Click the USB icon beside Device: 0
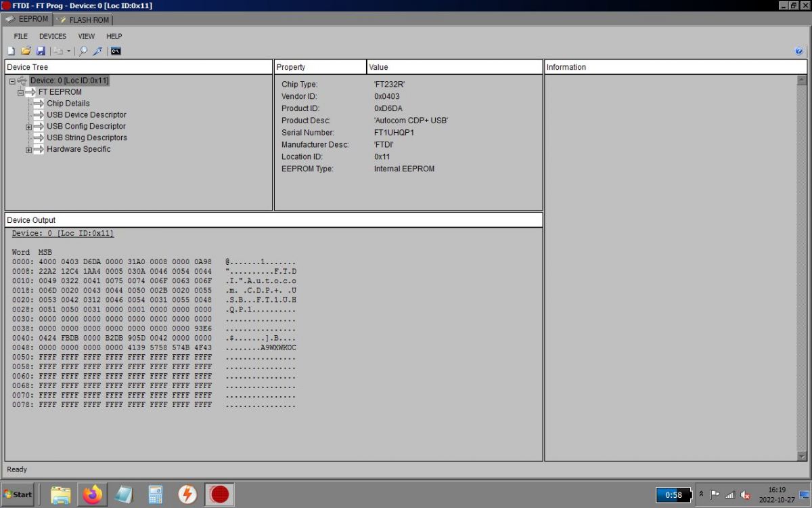 (x=22, y=81)
